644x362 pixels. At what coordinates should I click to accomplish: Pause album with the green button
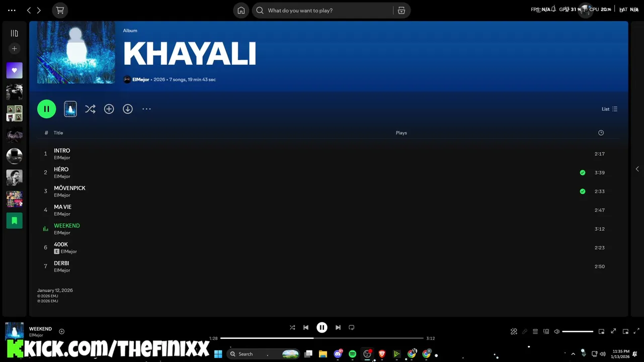[46, 109]
